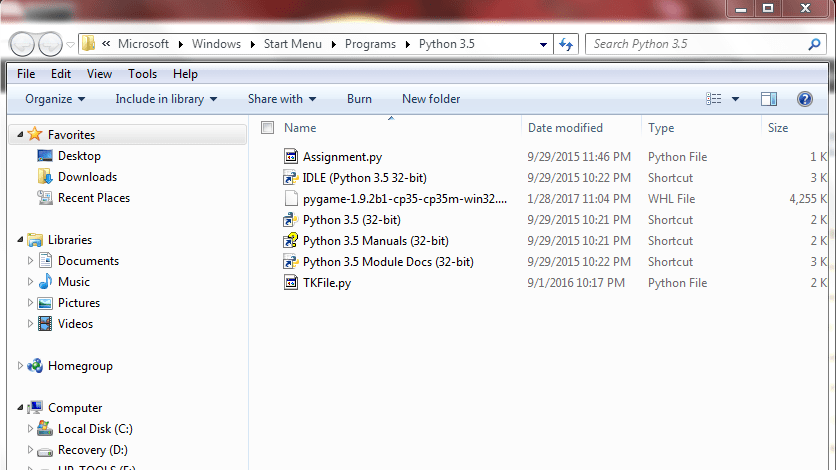The height and width of the screenshot is (470, 836).
Task: Click the Music library note icon
Action: [x=45, y=281]
